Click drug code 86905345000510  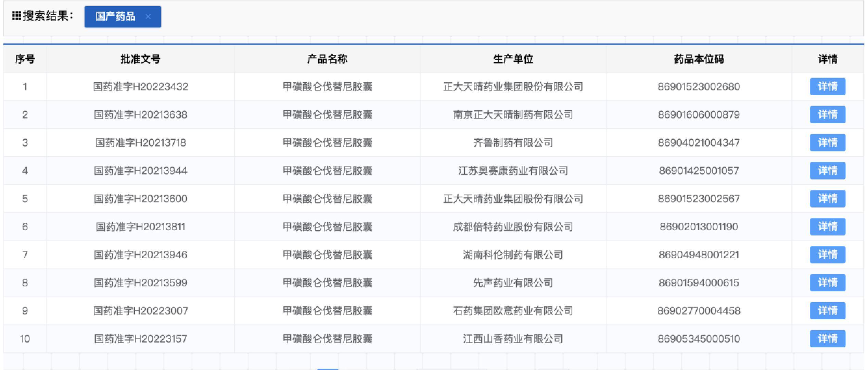699,339
